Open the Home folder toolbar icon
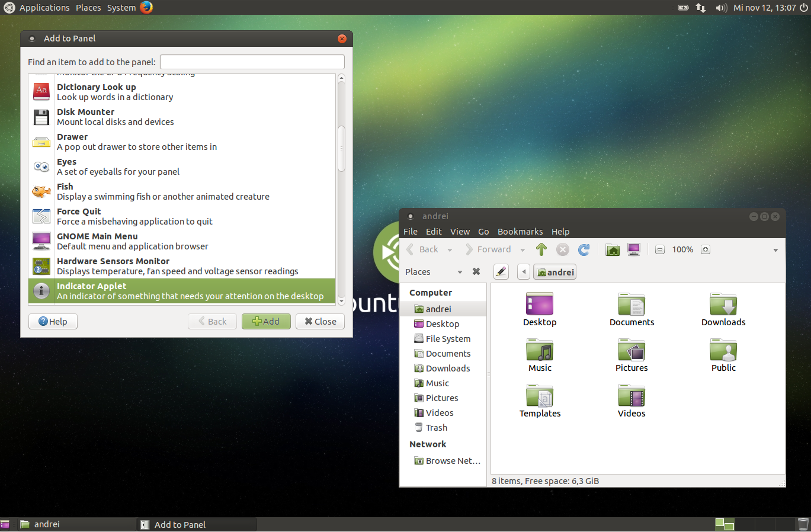The image size is (811, 532). pos(613,249)
